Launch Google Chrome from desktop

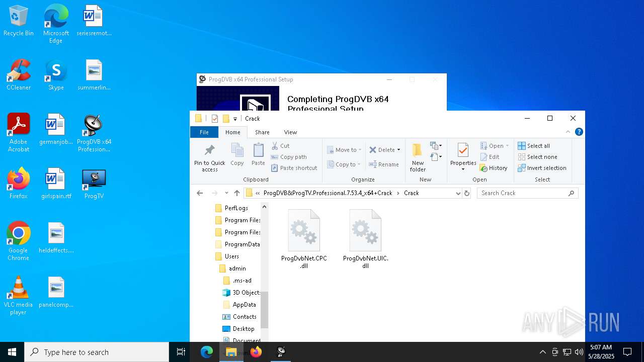[x=19, y=241]
